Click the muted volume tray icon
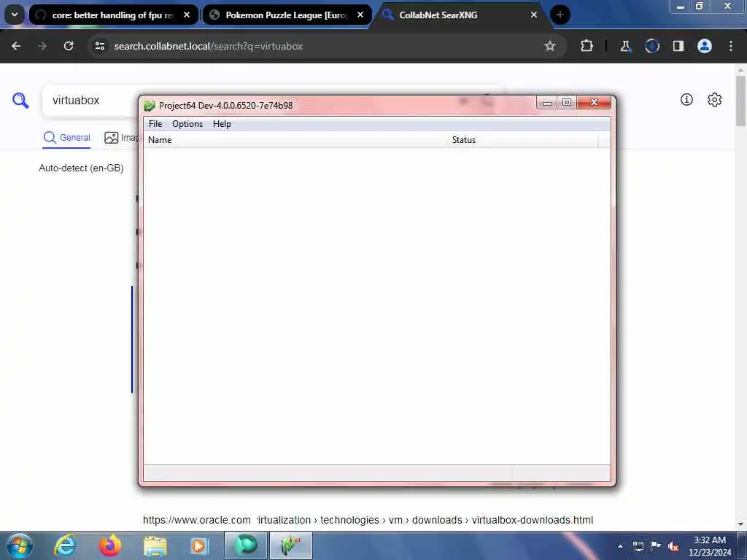The height and width of the screenshot is (560, 747). coord(673,546)
